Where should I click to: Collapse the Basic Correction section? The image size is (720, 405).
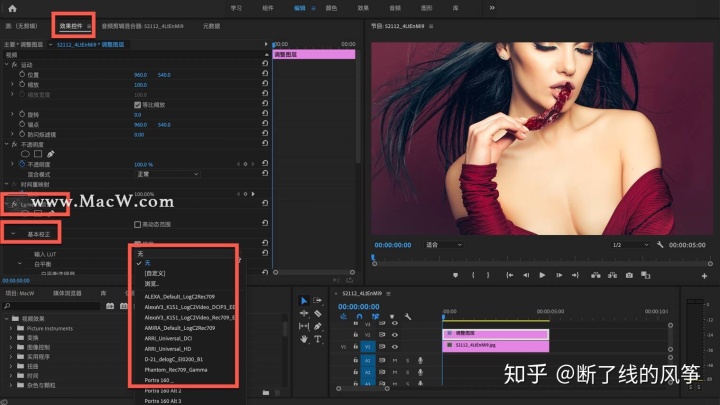(13, 234)
